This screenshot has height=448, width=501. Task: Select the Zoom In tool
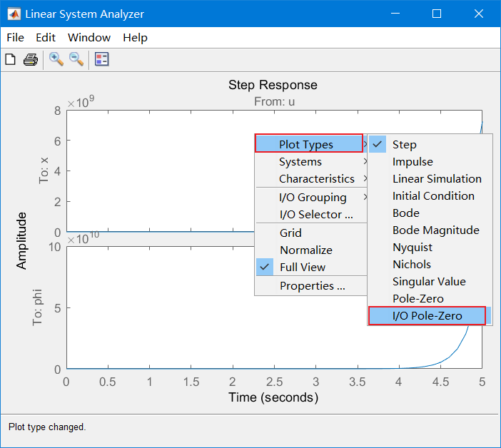[56, 59]
